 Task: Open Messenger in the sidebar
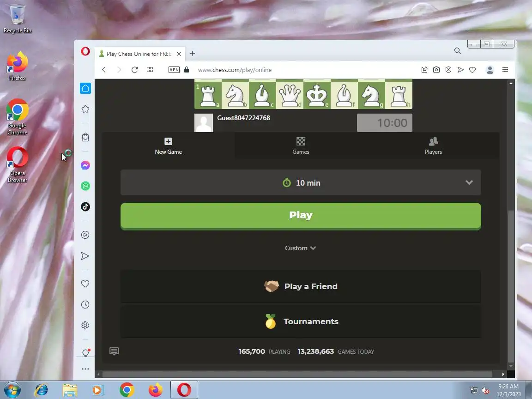(x=85, y=165)
